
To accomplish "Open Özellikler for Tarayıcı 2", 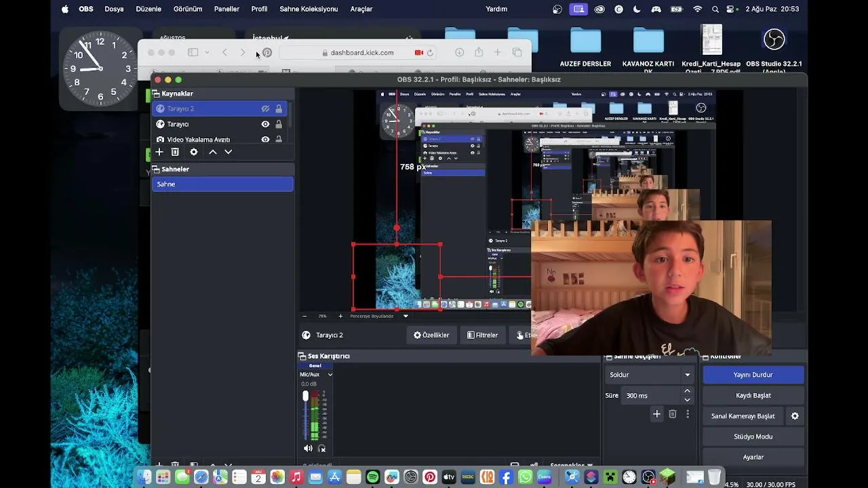I will pyautogui.click(x=431, y=335).
